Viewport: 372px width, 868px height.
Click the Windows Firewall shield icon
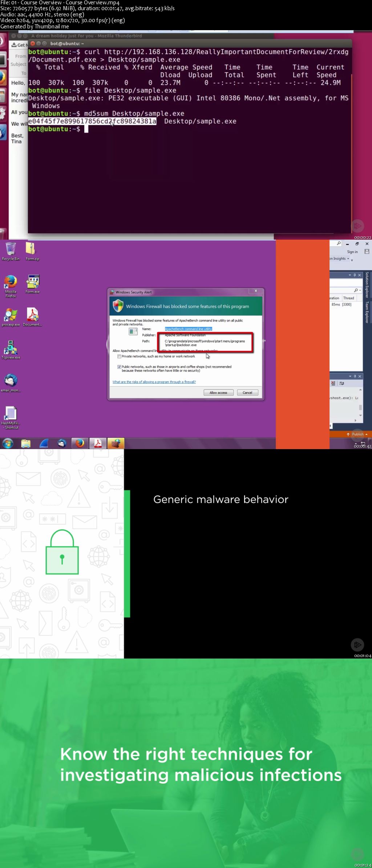pos(118,306)
